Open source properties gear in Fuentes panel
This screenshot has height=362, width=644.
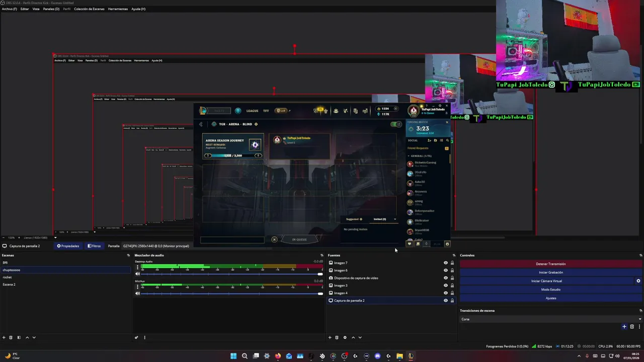(345, 337)
